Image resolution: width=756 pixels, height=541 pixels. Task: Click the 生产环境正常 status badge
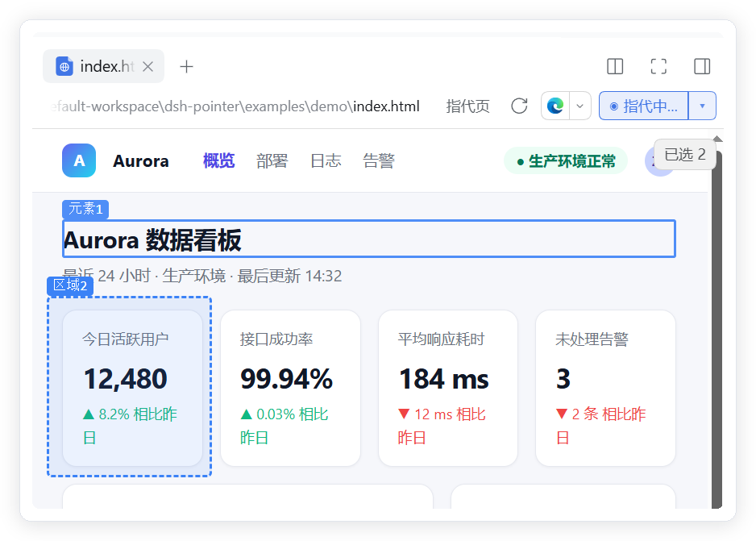566,161
